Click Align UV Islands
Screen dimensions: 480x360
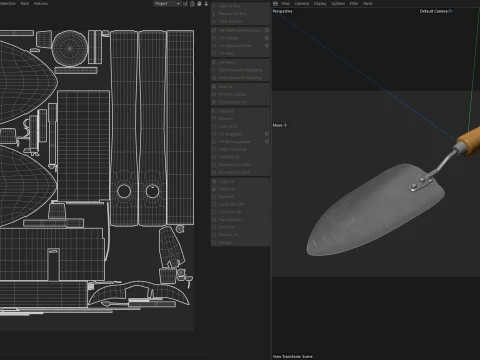pos(240,149)
